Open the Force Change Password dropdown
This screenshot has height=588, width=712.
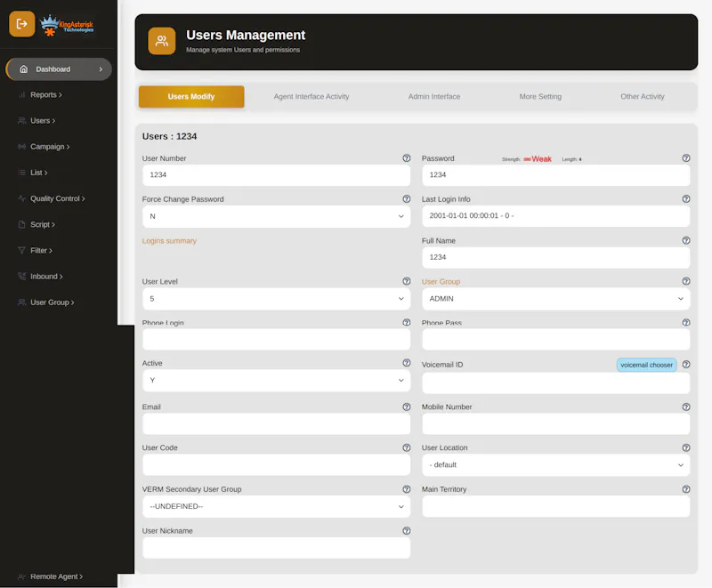click(x=276, y=216)
